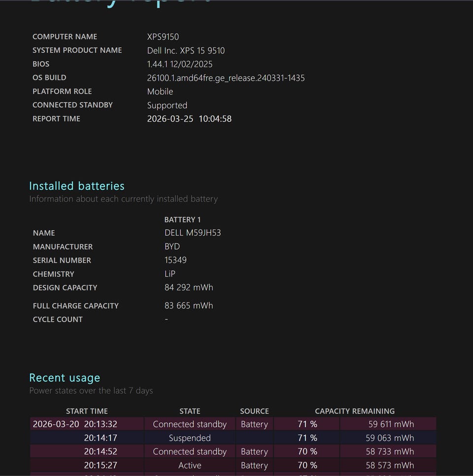Viewport: 473px width, 476px height.
Task: Click the full charge capacity 83 665 mWh
Action: pos(189,306)
